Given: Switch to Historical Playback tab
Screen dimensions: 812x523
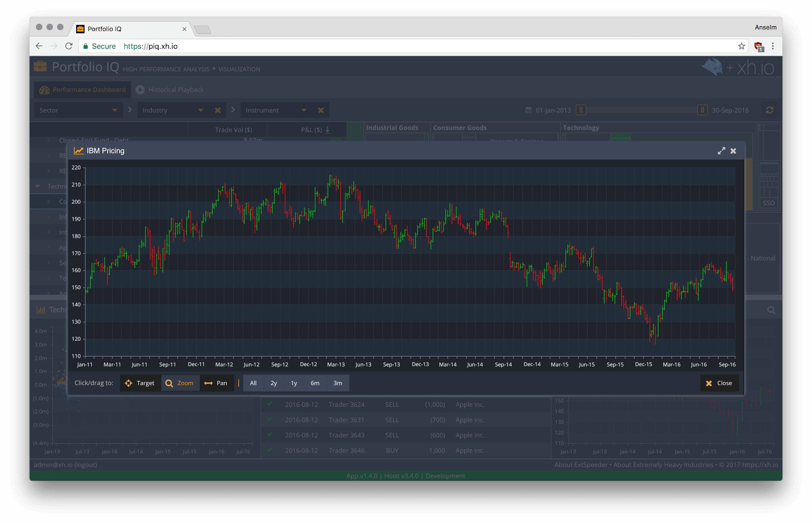Looking at the screenshot, I should (x=170, y=90).
